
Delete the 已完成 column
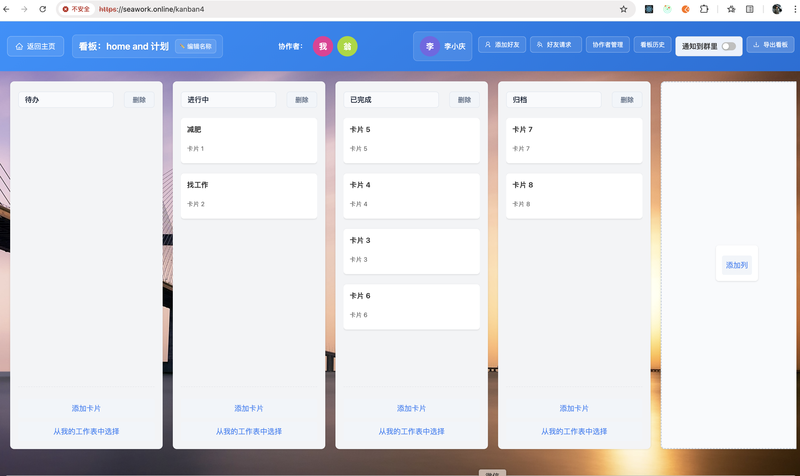coord(465,99)
